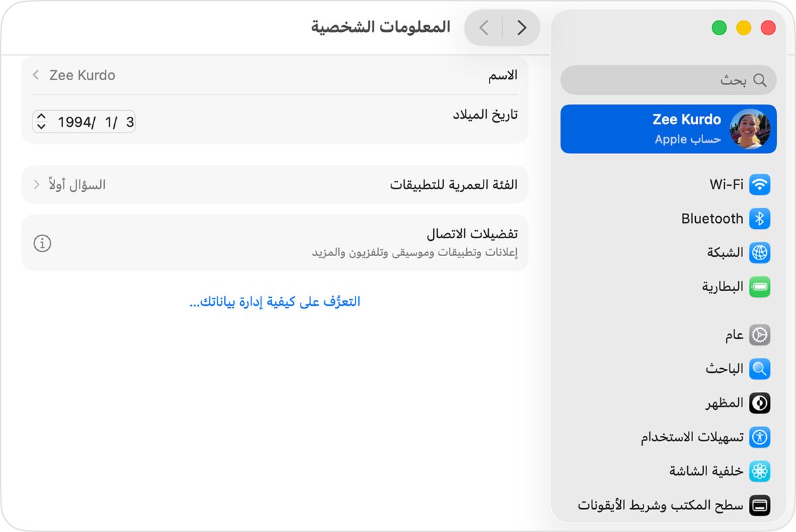Click inside the بحث search field

click(x=668, y=80)
